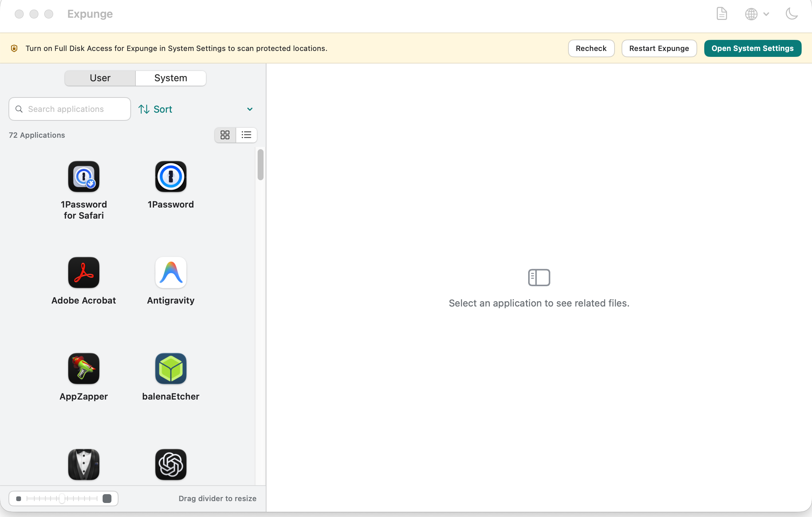Click Open System Settings button
This screenshot has width=812, height=517.
tap(753, 48)
